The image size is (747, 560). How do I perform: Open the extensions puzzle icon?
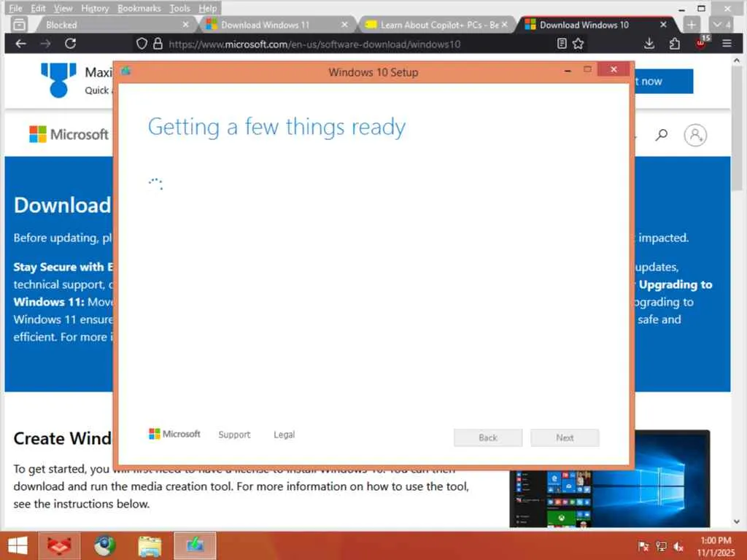point(675,44)
